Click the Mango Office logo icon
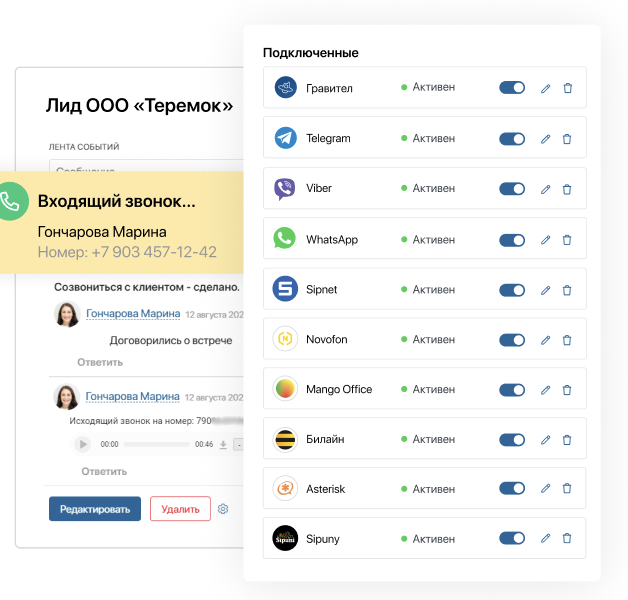The image size is (628, 600). 285,389
